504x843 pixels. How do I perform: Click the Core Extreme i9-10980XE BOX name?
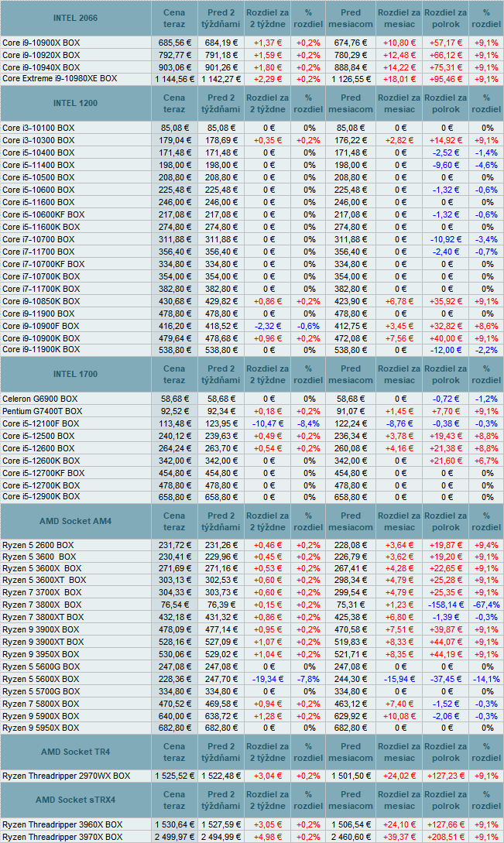60,78
